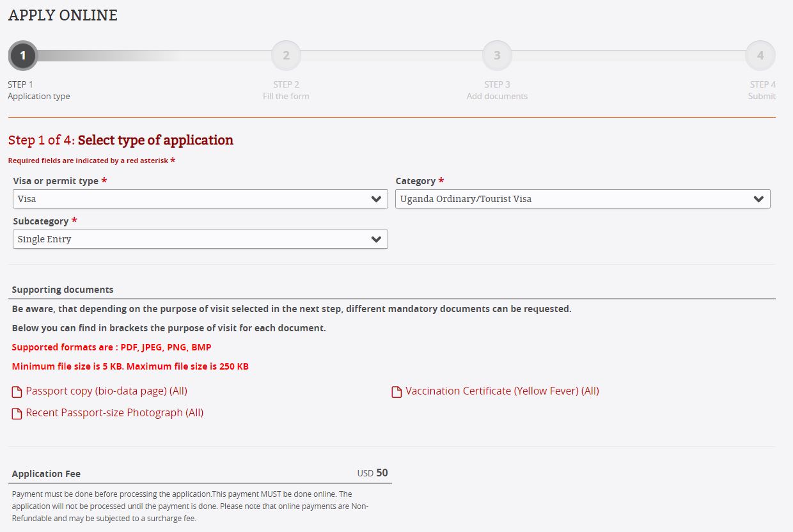Click the Single Entry subcategory field
The height and width of the screenshot is (532, 793).
[x=200, y=239]
